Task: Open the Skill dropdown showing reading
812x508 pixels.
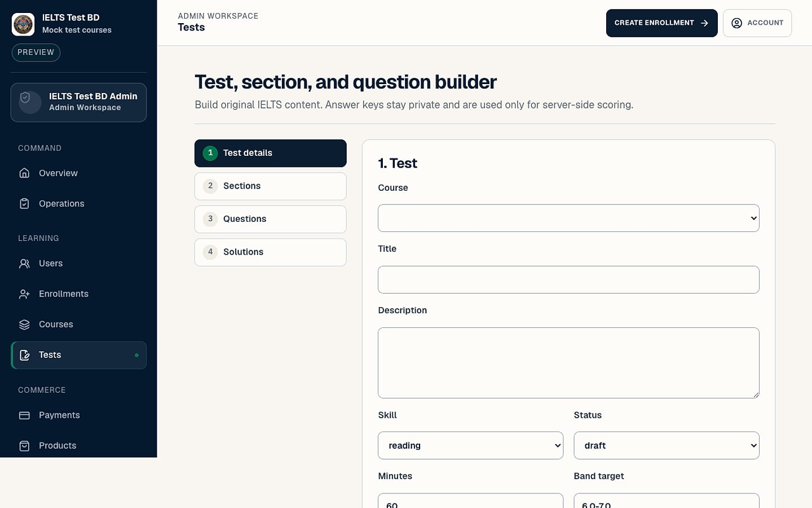Action: tap(470, 445)
